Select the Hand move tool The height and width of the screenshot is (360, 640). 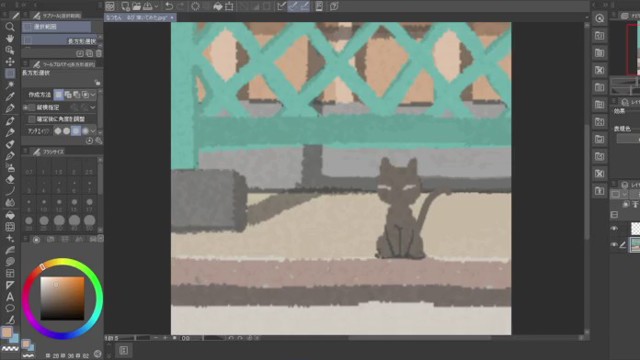[x=10, y=38]
